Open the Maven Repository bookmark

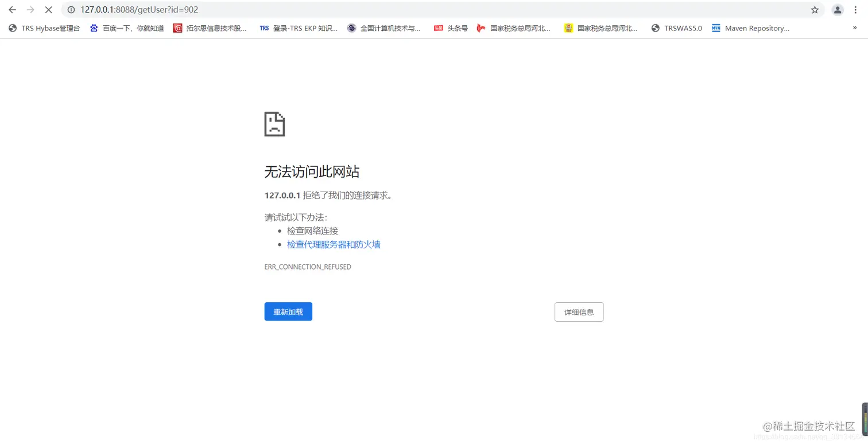[750, 28]
